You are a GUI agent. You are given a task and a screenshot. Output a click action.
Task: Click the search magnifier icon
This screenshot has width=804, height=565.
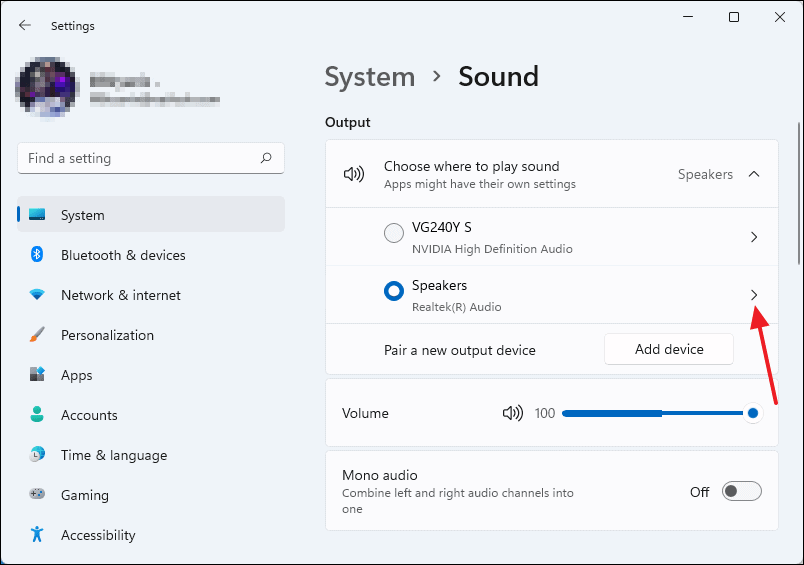266,158
